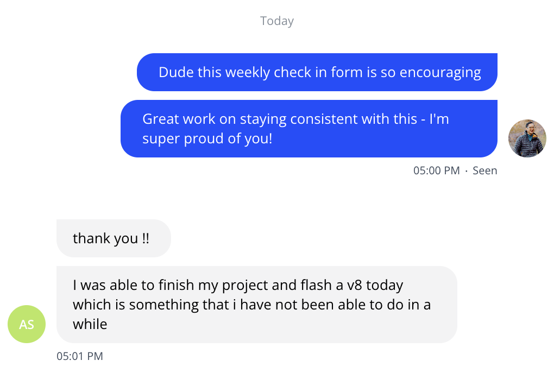Click the 'Great work on staying consistent' message
Viewport: 554px width, 392px height.
(x=309, y=129)
